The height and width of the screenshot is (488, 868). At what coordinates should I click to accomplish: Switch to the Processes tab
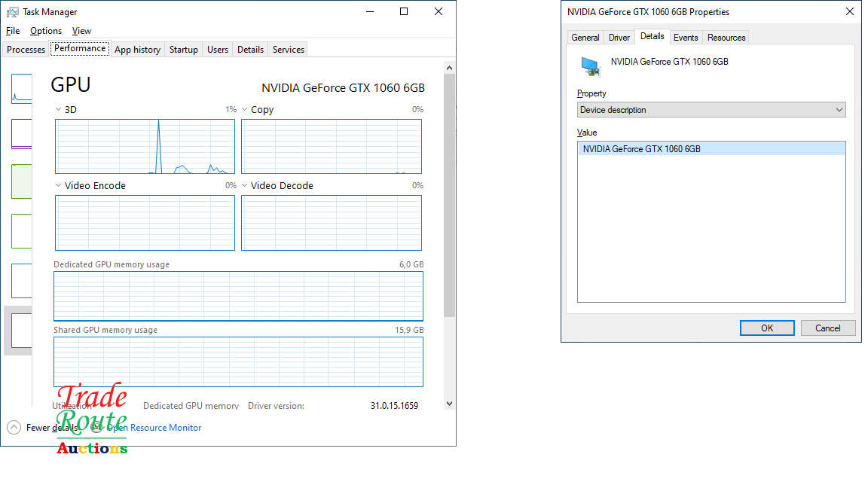click(26, 50)
